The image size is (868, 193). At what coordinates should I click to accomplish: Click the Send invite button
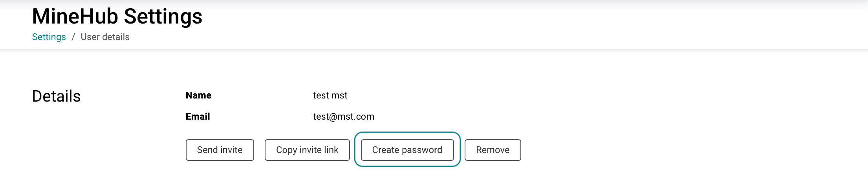pyautogui.click(x=220, y=150)
